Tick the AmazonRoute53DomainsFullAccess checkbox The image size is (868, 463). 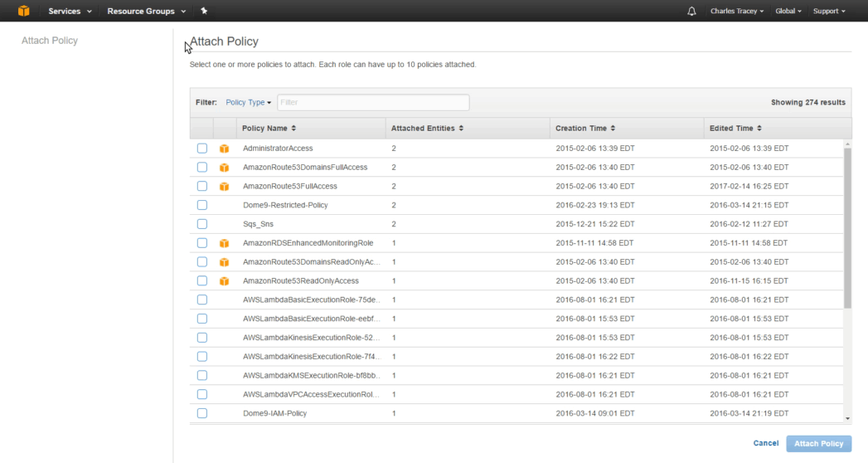(x=202, y=168)
